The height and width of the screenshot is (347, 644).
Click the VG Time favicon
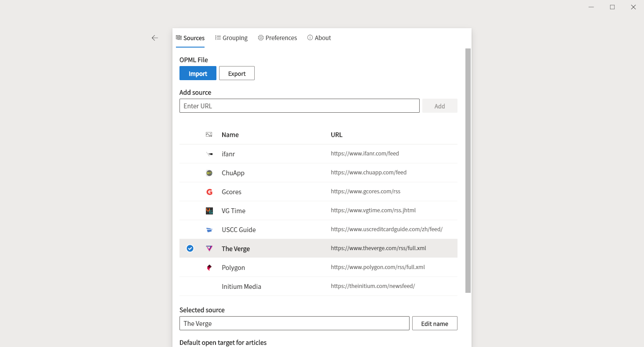[209, 210]
